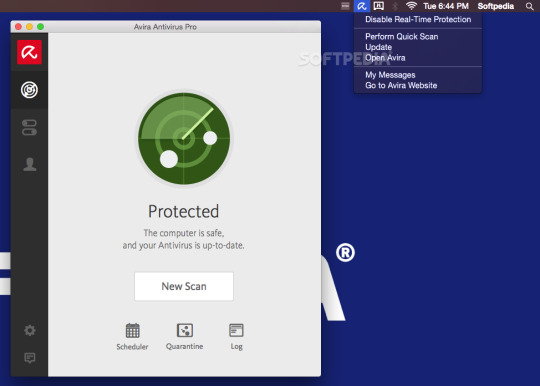Open the Modules toggle switches sidebar icon
540x386 pixels.
[29, 127]
